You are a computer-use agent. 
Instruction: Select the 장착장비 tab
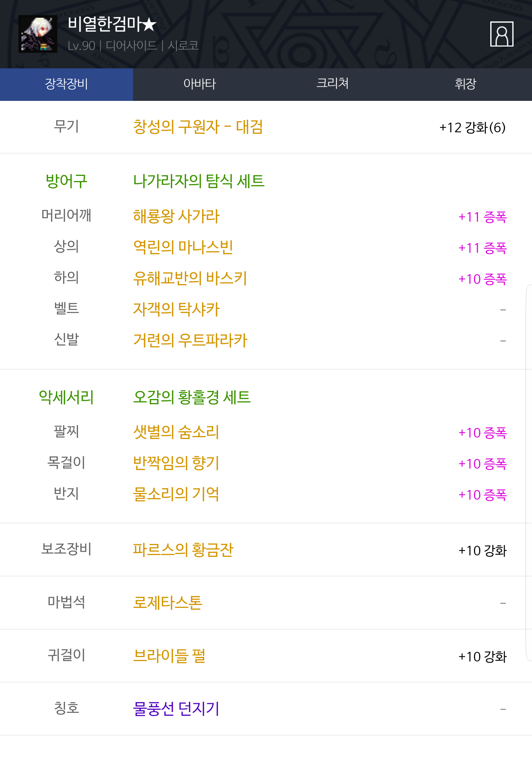[x=66, y=84]
